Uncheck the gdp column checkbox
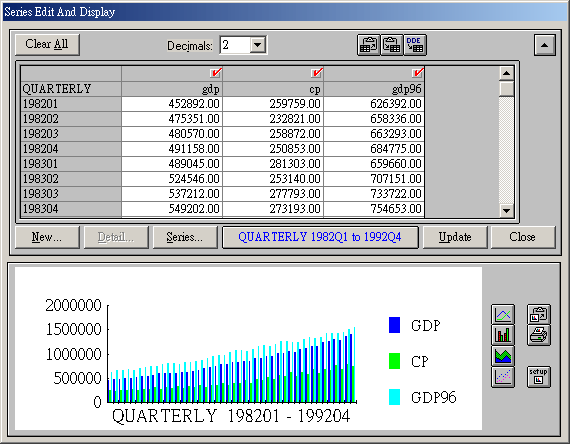 [x=216, y=73]
